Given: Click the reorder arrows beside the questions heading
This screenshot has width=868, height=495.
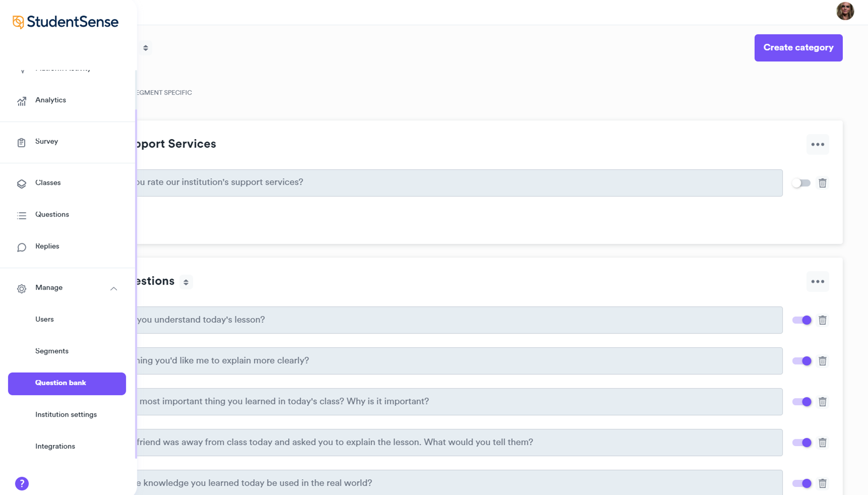Looking at the screenshot, I should [x=186, y=282].
